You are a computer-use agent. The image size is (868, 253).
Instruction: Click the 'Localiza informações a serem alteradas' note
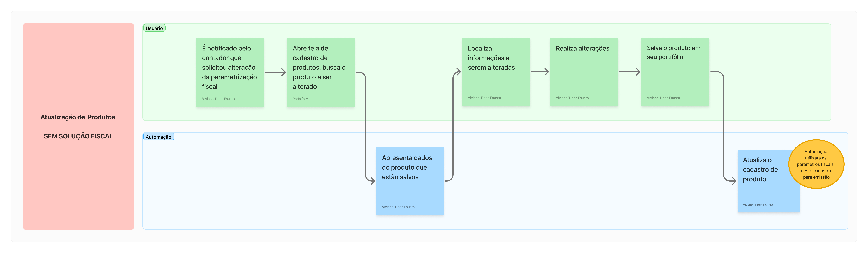click(496, 72)
